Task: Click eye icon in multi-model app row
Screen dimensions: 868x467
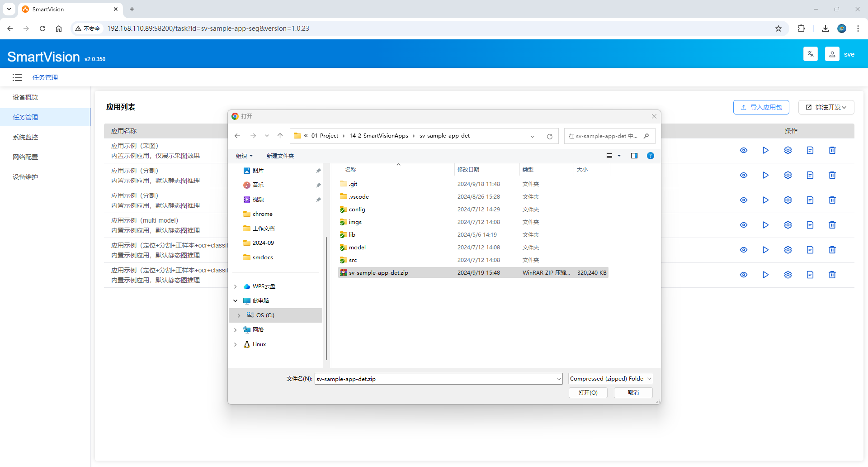Action: coord(744,225)
